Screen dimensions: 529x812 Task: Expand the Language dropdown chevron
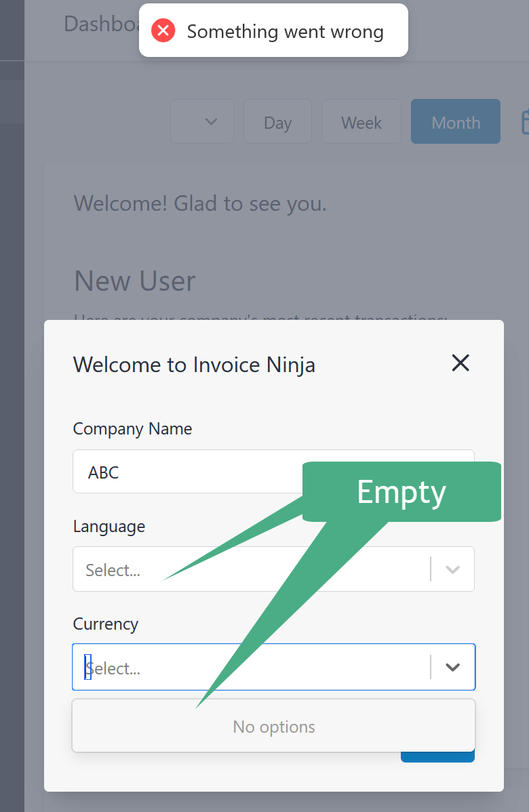pos(453,569)
